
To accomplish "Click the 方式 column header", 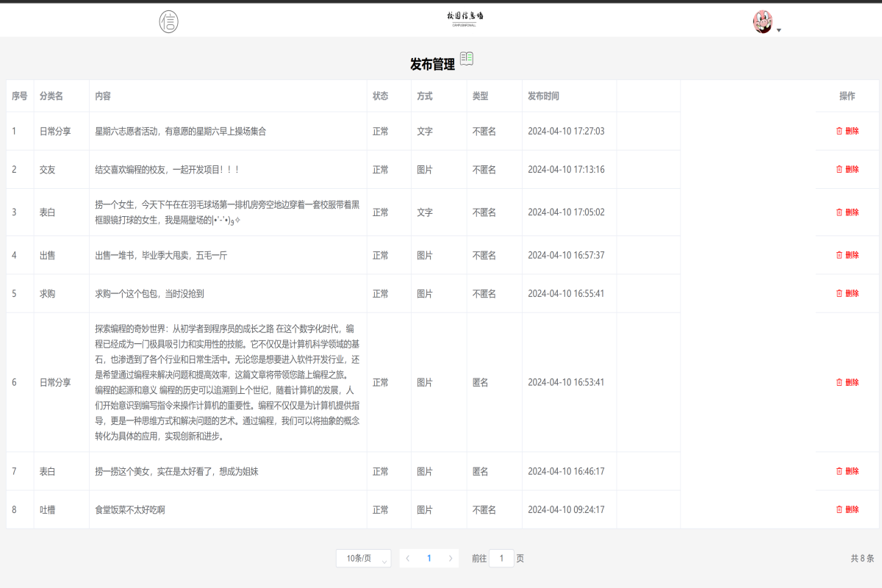I will coord(425,96).
